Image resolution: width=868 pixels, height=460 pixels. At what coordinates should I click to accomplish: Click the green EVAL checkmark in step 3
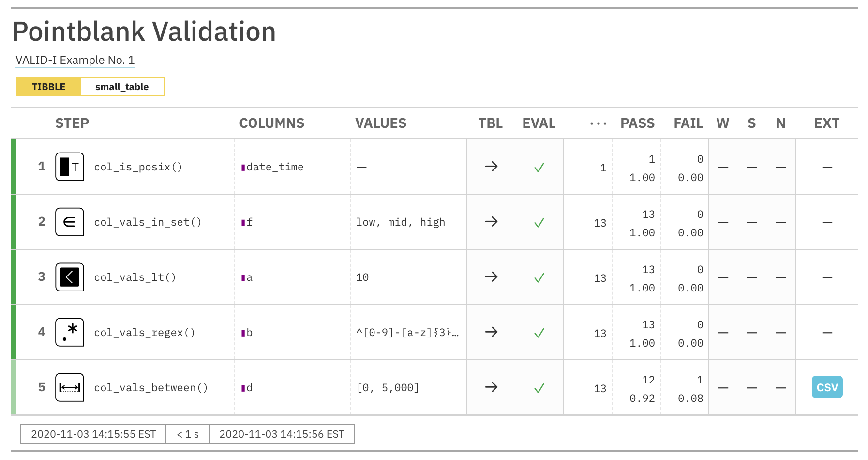[x=539, y=277]
